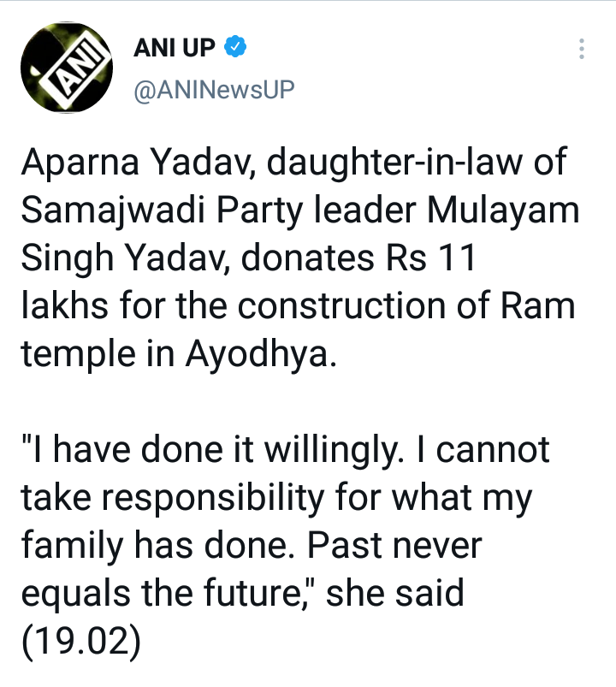
Task: Visit the @ANINewsUP handle
Action: click(x=214, y=89)
